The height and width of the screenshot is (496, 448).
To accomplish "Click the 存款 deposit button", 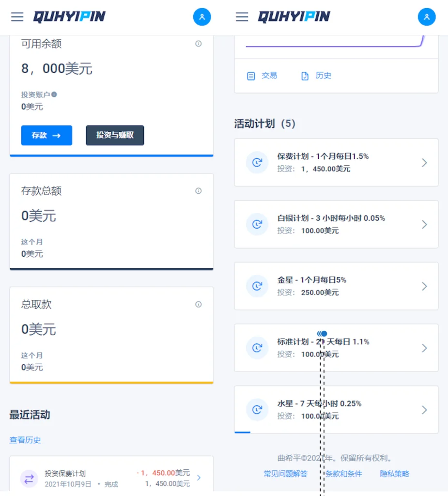I will [x=46, y=136].
